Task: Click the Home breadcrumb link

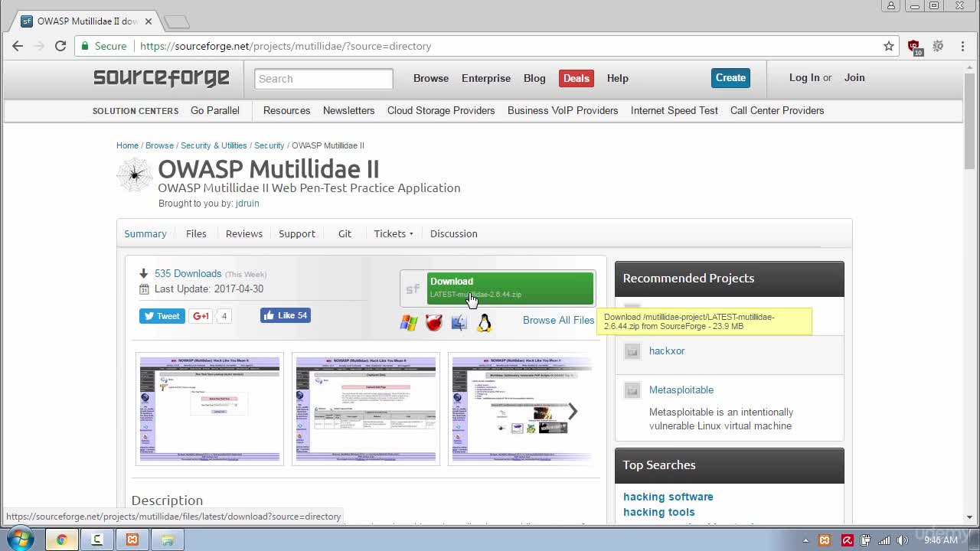Action: (x=127, y=145)
